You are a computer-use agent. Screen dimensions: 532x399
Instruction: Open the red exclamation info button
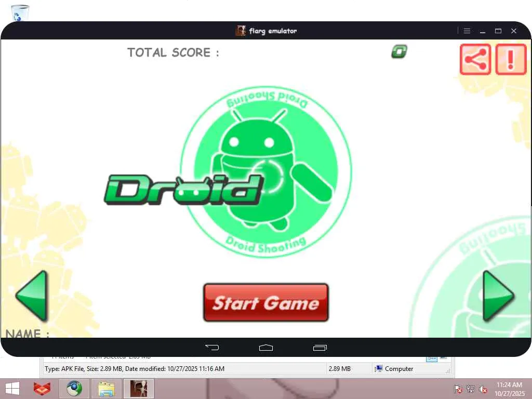[511, 59]
